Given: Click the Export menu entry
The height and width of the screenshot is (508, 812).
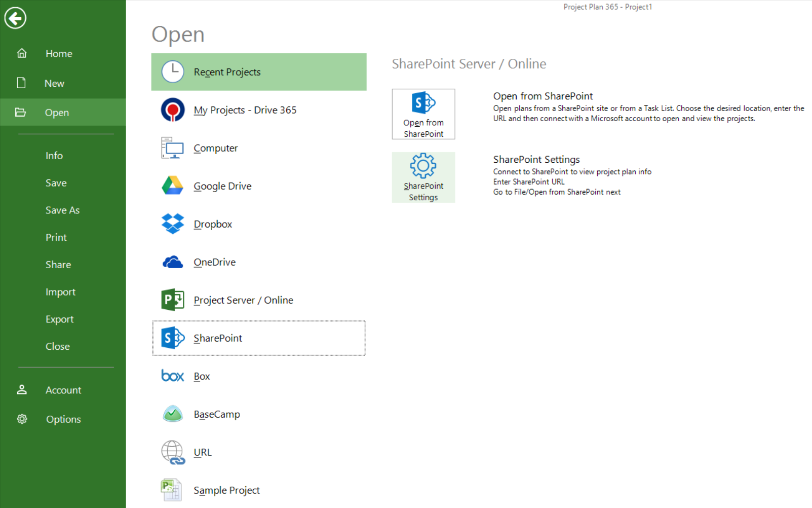Looking at the screenshot, I should (60, 318).
